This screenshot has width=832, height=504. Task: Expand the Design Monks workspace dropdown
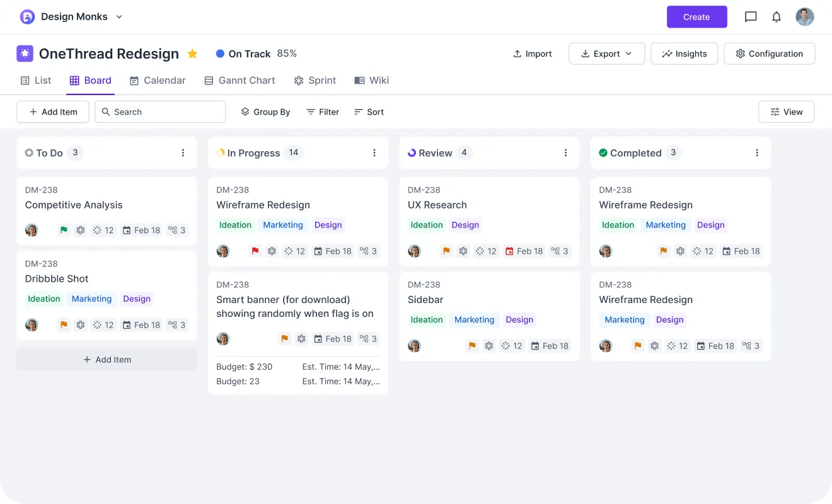[119, 17]
